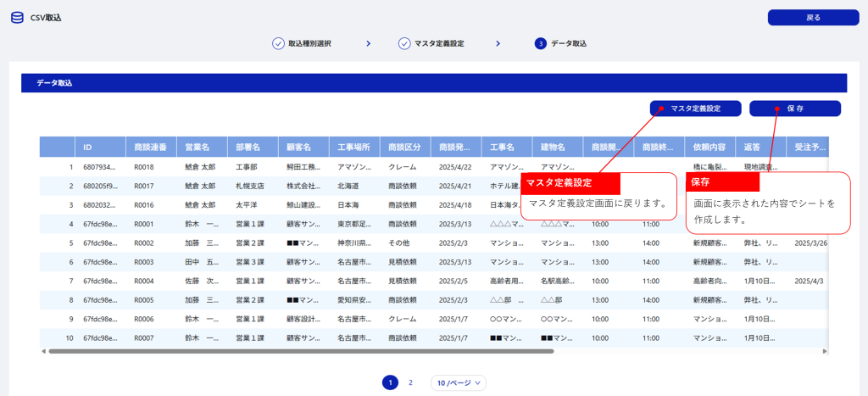Image resolution: width=868 pixels, height=396 pixels.
Task: Select page 1 in the pagination
Action: [x=390, y=382]
